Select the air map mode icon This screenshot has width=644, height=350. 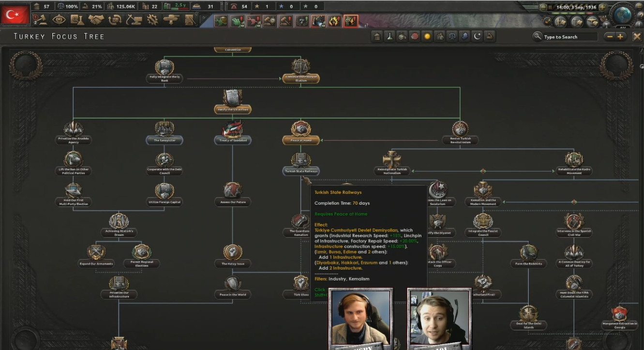pos(593,21)
